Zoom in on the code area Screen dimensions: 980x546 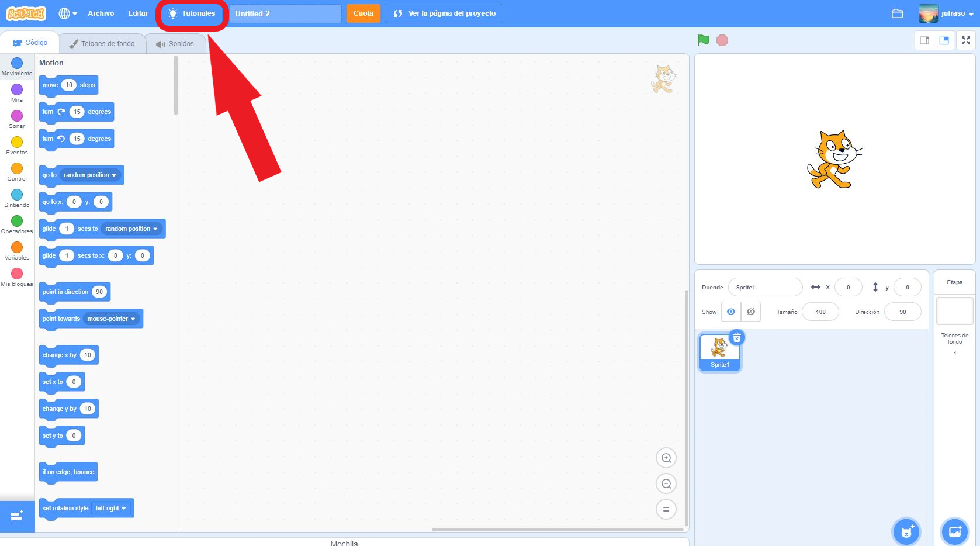click(666, 458)
